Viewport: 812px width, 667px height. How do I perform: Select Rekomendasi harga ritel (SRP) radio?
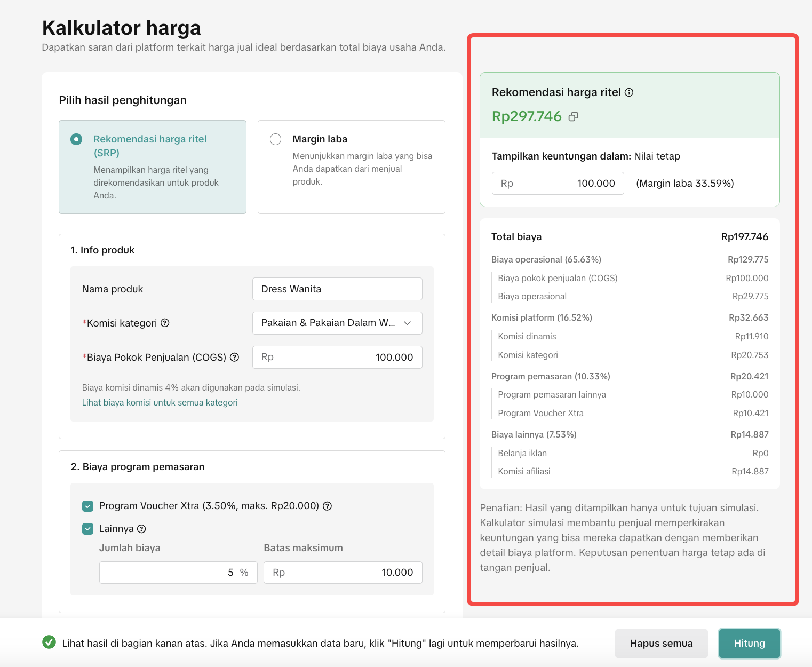[x=76, y=139]
